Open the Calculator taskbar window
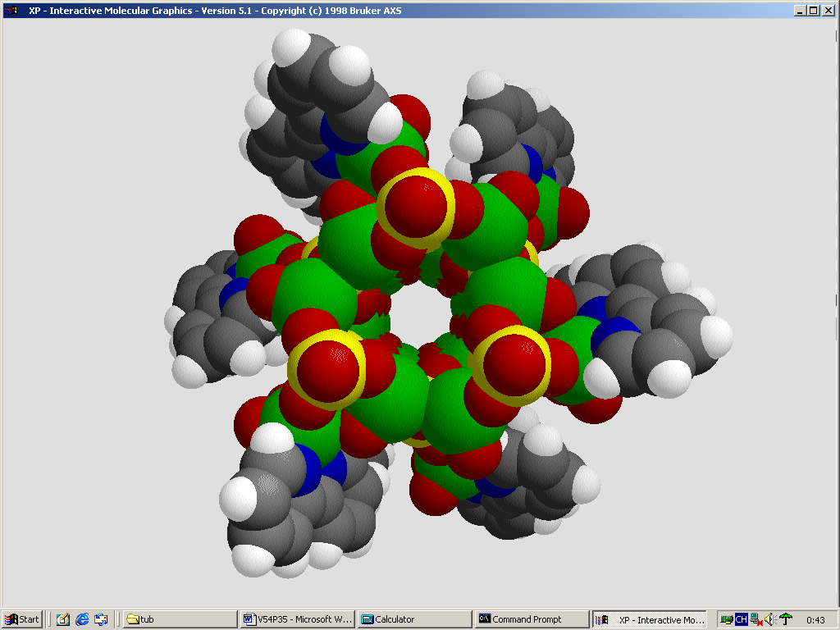Image resolution: width=840 pixels, height=630 pixels. pos(415,619)
